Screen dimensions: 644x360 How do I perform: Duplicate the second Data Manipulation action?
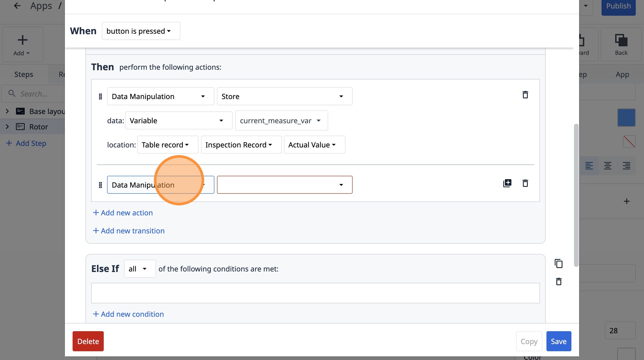[507, 183]
